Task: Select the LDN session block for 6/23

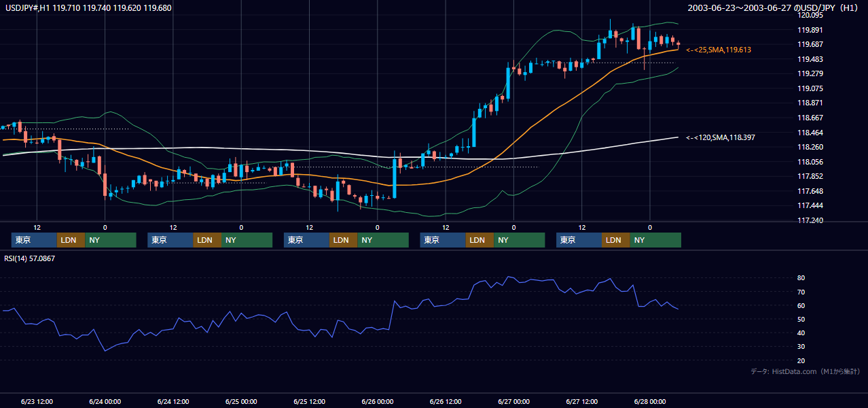Action: pyautogui.click(x=71, y=240)
